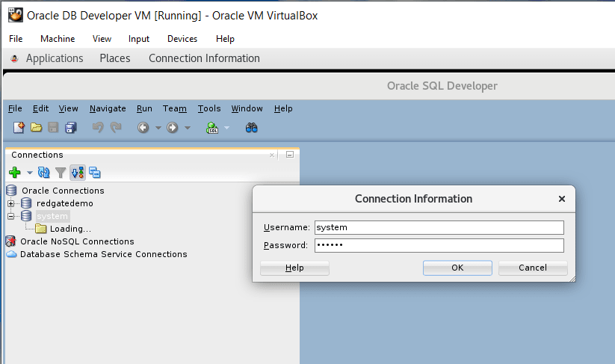Open the Team menu
The width and height of the screenshot is (615, 364).
[175, 108]
